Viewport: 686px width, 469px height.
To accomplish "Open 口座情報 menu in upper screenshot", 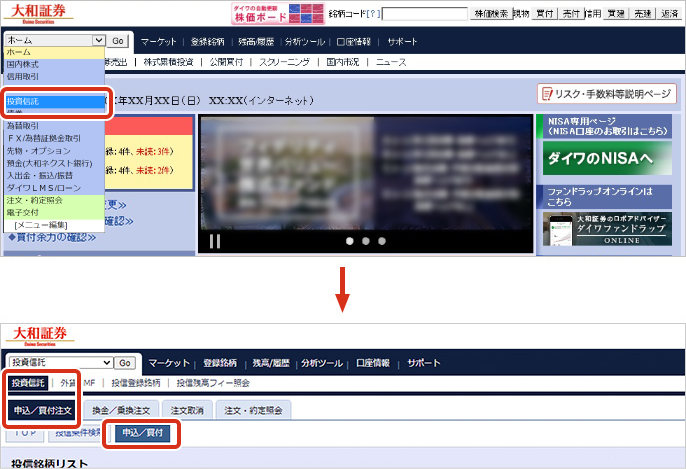I will [x=354, y=42].
